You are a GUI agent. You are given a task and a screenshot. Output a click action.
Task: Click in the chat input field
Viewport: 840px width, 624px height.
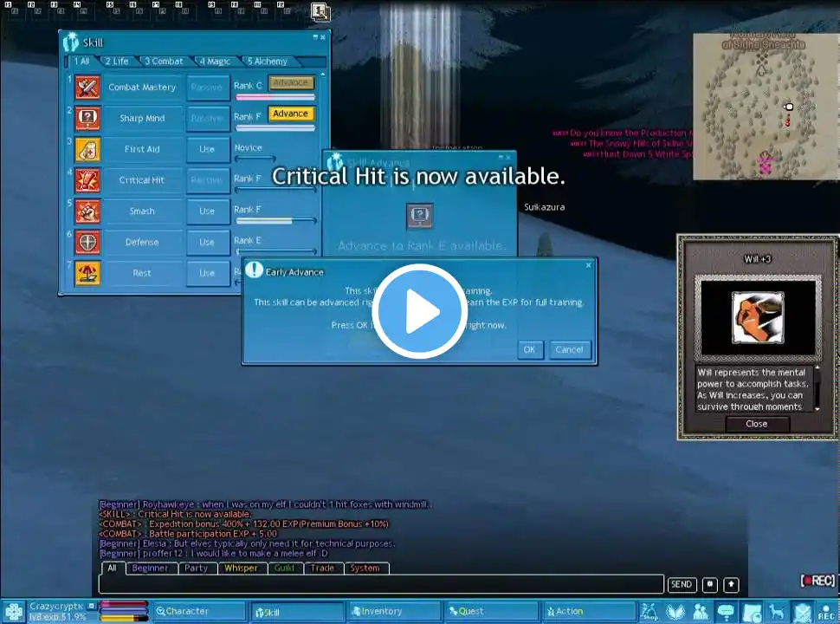[x=381, y=584]
